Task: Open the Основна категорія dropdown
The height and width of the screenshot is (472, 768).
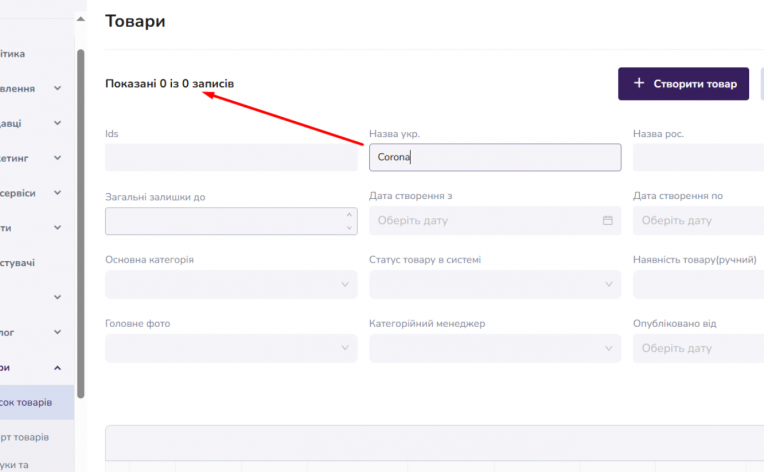Action: pyautogui.click(x=231, y=284)
